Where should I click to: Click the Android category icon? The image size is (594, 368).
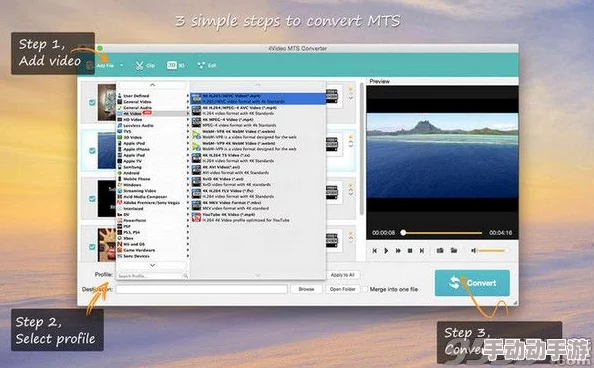tap(120, 173)
